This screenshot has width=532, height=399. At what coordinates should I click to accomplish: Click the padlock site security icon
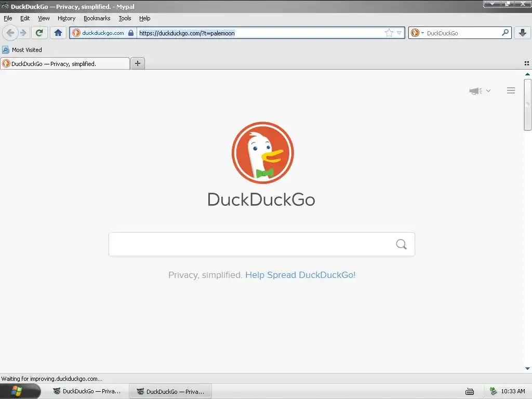click(x=130, y=33)
